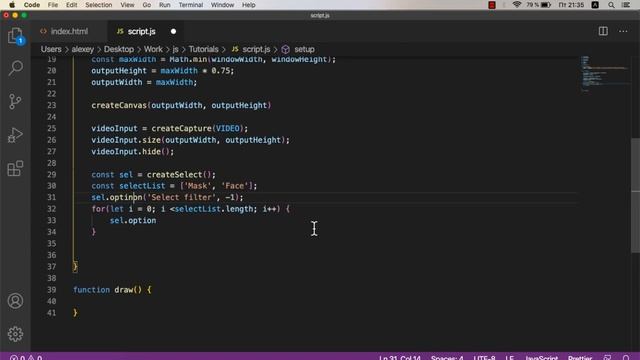Open the Source Control view icon
The width and height of the screenshot is (640, 360).
pos(15,101)
